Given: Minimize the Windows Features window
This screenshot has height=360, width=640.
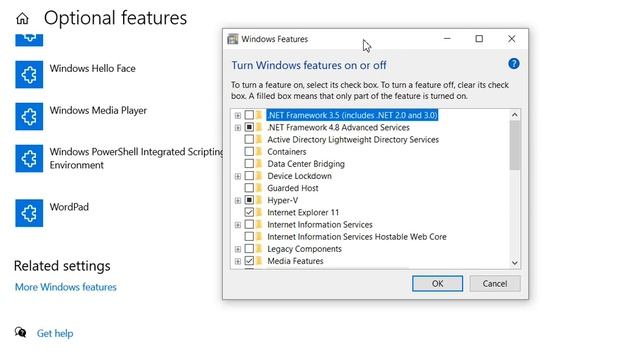Looking at the screenshot, I should tap(447, 39).
